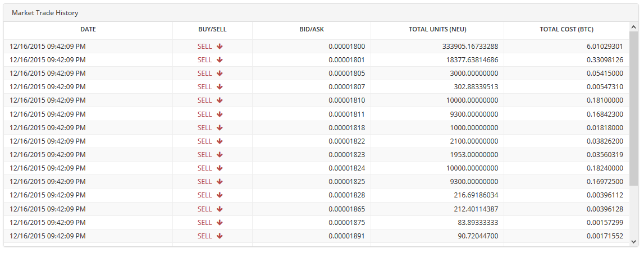Screen dimensions: 644x253
Task: Click the vertical scrollbar thumb
Action: coord(633,108)
